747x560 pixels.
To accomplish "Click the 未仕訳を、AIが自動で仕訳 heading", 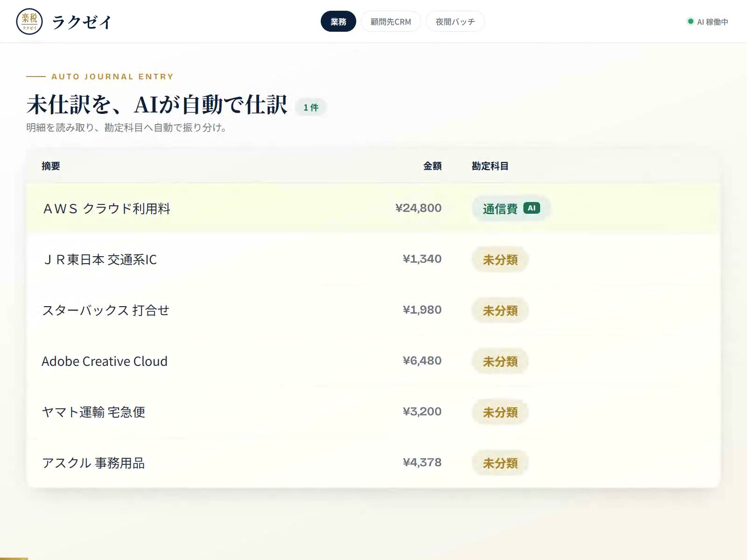I will tap(157, 105).
